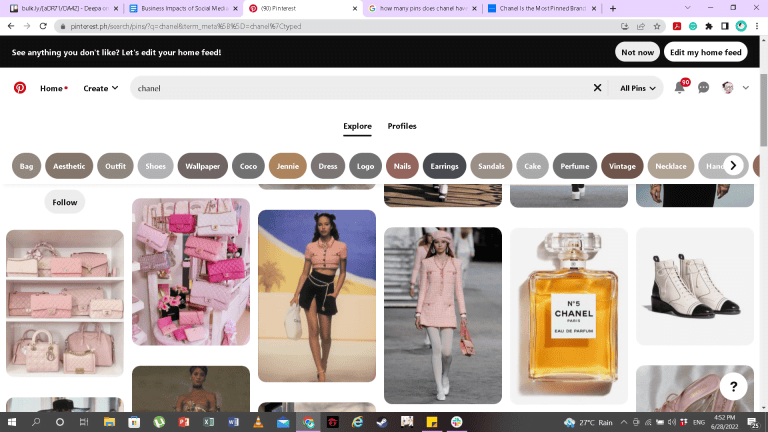The image size is (768, 432).
Task: Open the profile avatar icon
Action: [728, 88]
